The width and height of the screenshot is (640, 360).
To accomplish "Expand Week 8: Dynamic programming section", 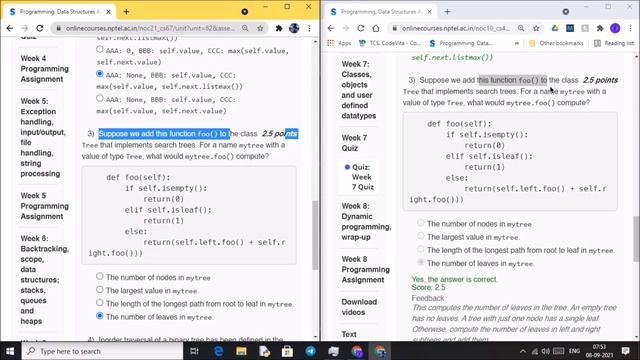I will coord(366,221).
